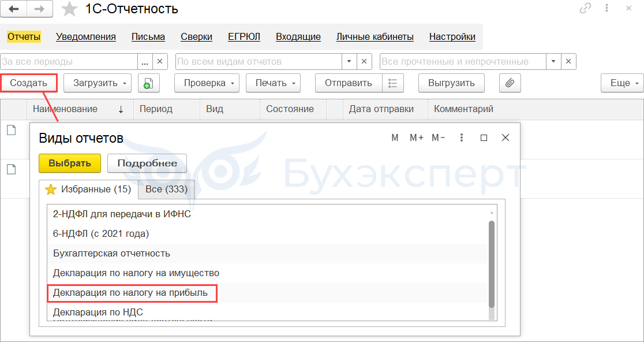The width and height of the screenshot is (644, 342).
Task: Click the Состояние column header
Action: point(293,109)
